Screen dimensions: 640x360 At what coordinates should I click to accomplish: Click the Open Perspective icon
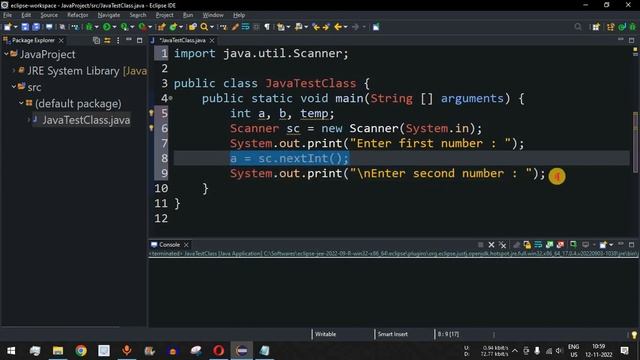[x=596, y=27]
